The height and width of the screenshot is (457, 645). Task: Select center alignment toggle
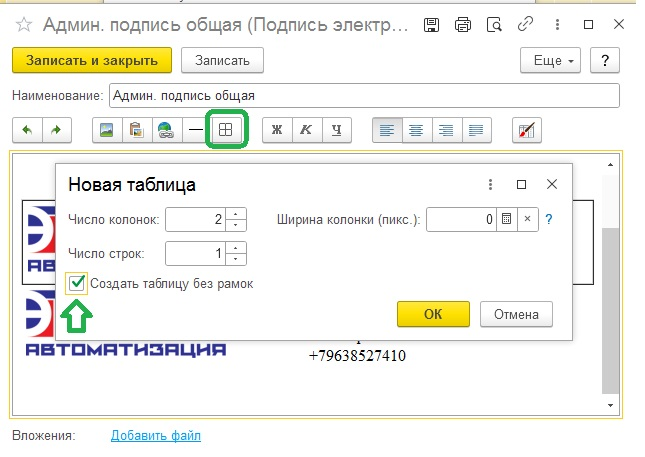coord(416,130)
